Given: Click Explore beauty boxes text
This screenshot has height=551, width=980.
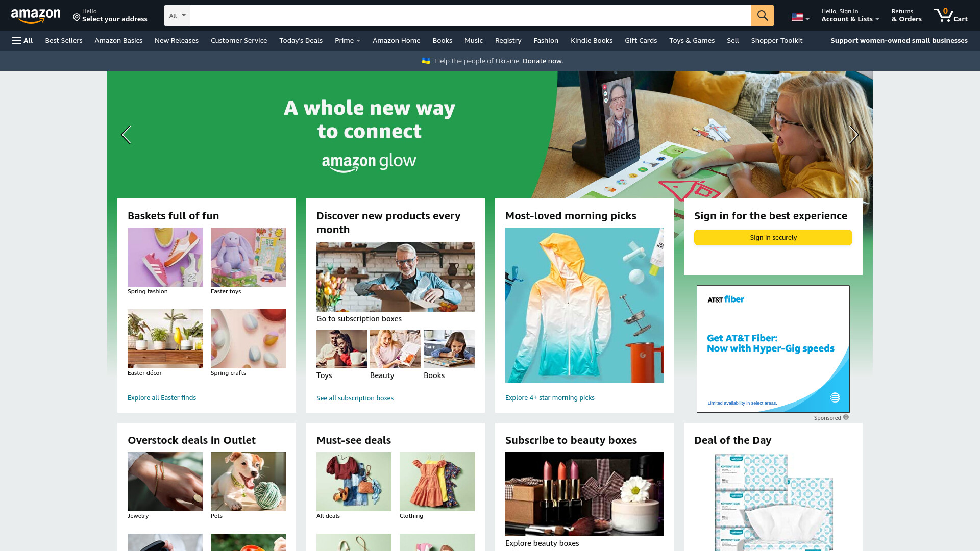Looking at the screenshot, I should point(542,543).
